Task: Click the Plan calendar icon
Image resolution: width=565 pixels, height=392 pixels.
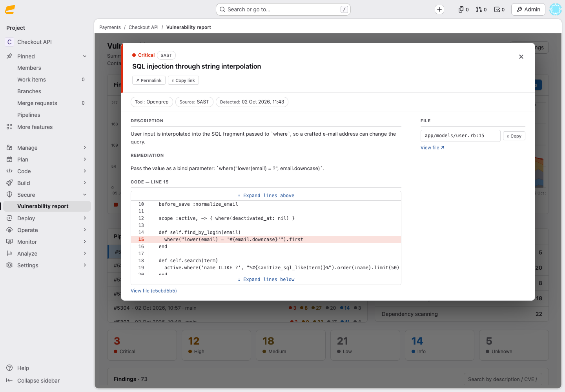Action: pyautogui.click(x=9, y=160)
